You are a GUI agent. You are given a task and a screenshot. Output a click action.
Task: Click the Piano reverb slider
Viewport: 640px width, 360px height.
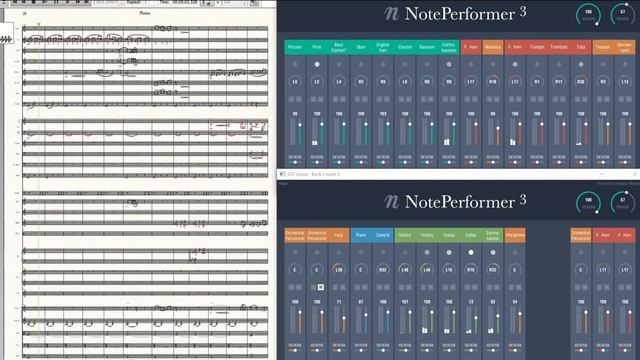point(361,350)
